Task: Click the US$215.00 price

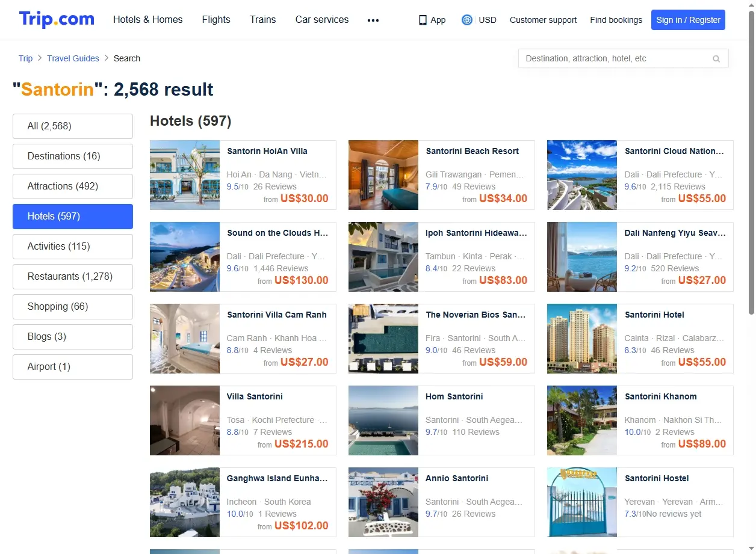Action: pyautogui.click(x=302, y=444)
